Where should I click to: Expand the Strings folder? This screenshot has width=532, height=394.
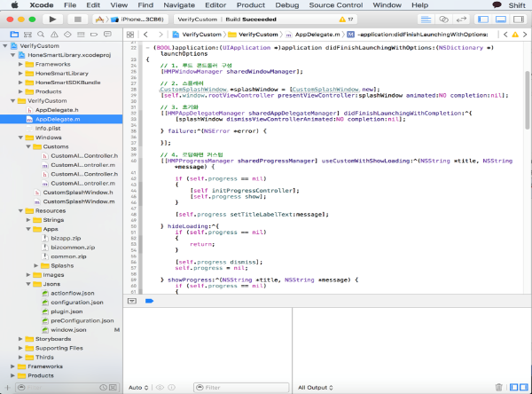(x=28, y=220)
